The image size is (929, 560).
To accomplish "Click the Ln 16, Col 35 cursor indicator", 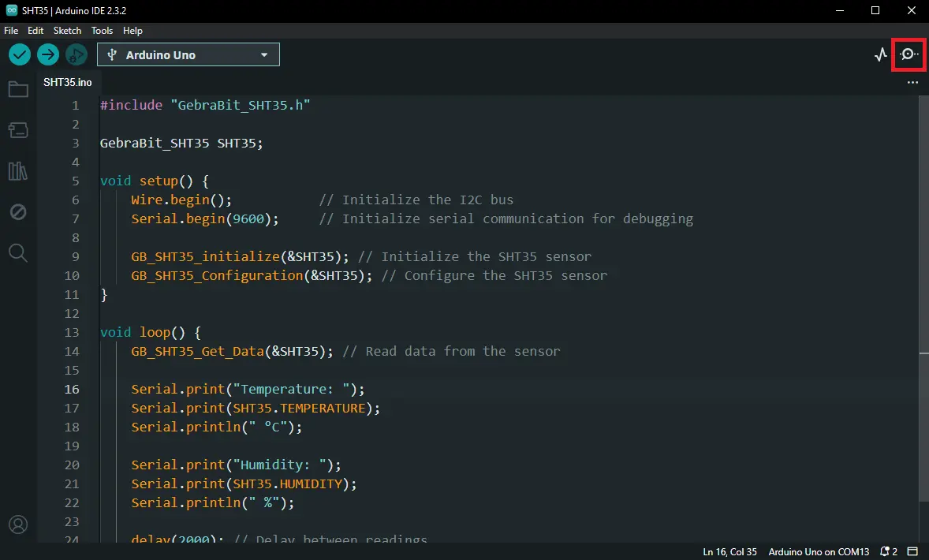I will tap(729, 551).
